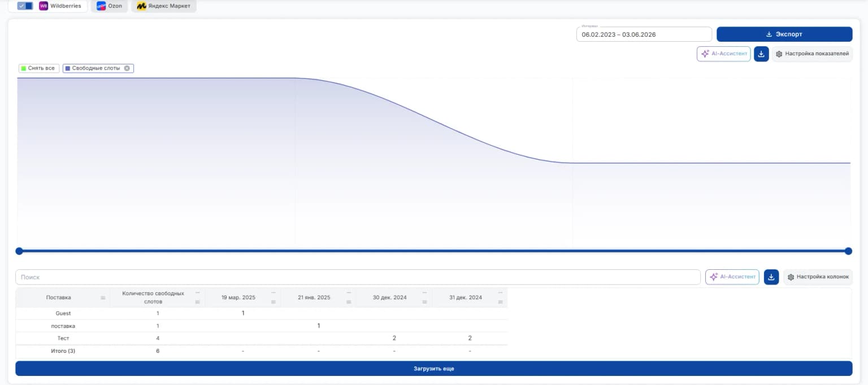Click the 19 мар. 2025 column header
Viewport: 868px width, 385px height.
[238, 297]
